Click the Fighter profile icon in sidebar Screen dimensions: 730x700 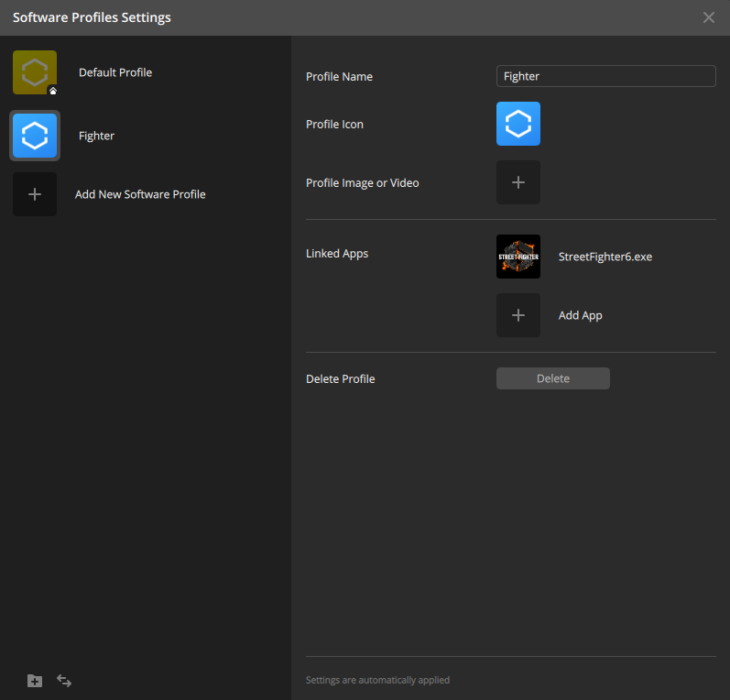click(x=35, y=136)
